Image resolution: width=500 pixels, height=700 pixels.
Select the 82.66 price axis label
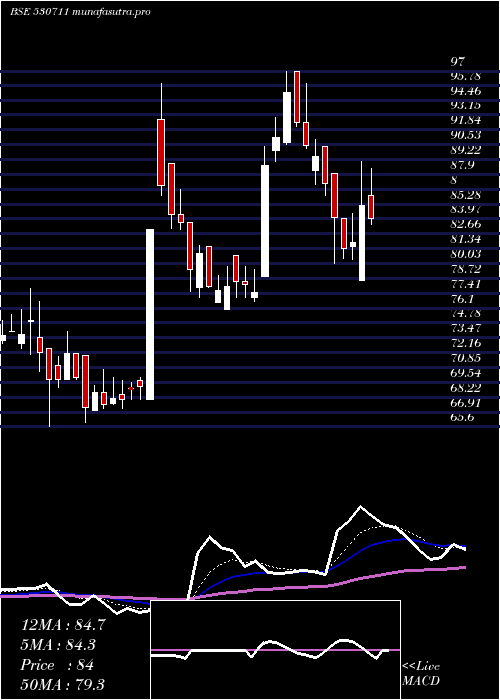click(x=465, y=224)
